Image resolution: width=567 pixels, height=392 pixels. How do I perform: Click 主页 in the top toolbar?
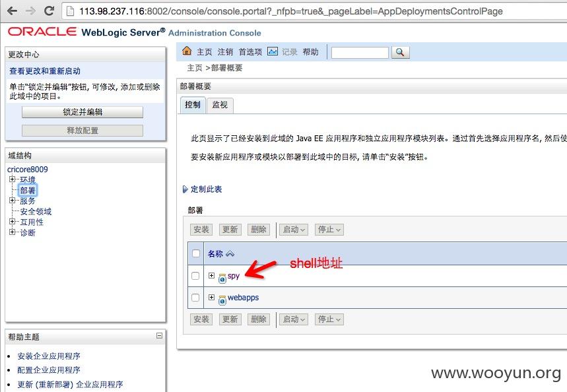tap(205, 51)
